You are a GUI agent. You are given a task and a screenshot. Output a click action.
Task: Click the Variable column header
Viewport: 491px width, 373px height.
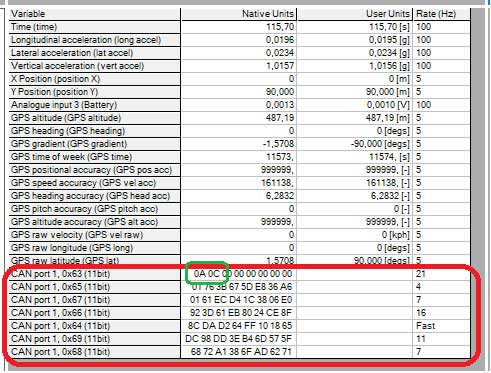tap(95, 14)
